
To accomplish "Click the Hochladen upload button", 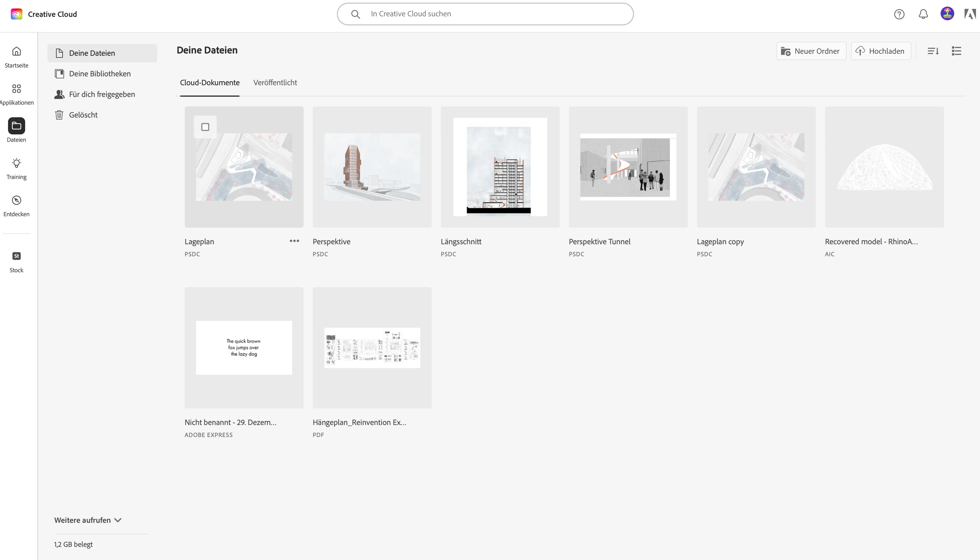I will click(x=881, y=51).
